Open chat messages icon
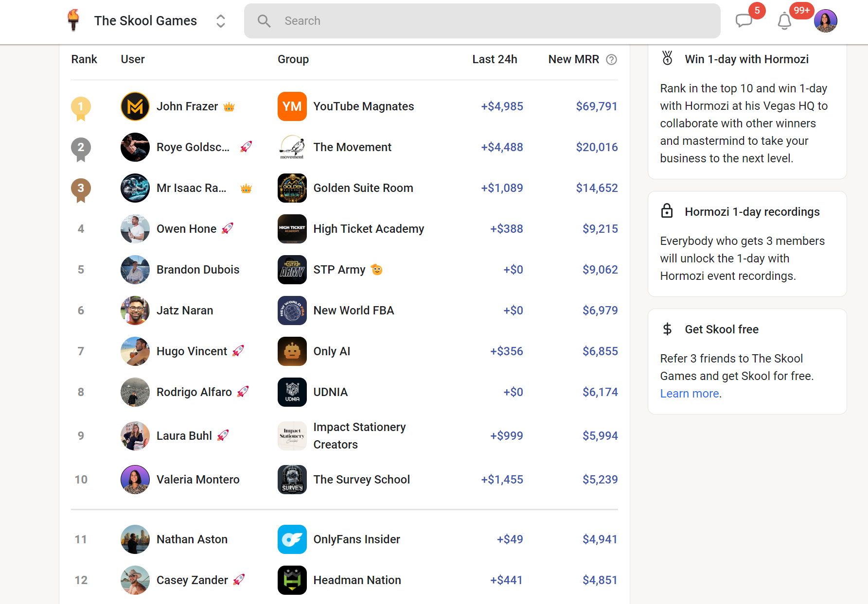The width and height of the screenshot is (868, 604). click(744, 21)
